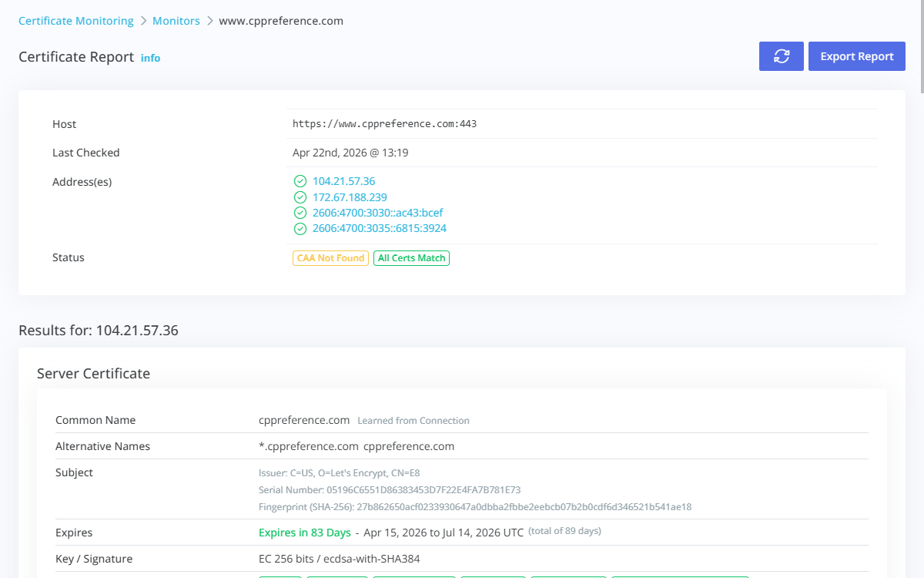This screenshot has height=578, width=924.
Task: Click the Host URL value text
Action: (383, 123)
